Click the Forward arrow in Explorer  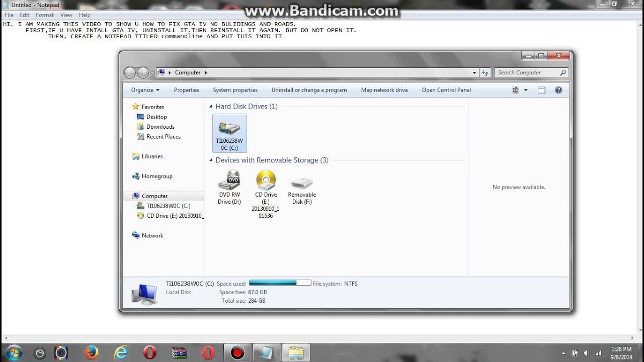point(143,72)
